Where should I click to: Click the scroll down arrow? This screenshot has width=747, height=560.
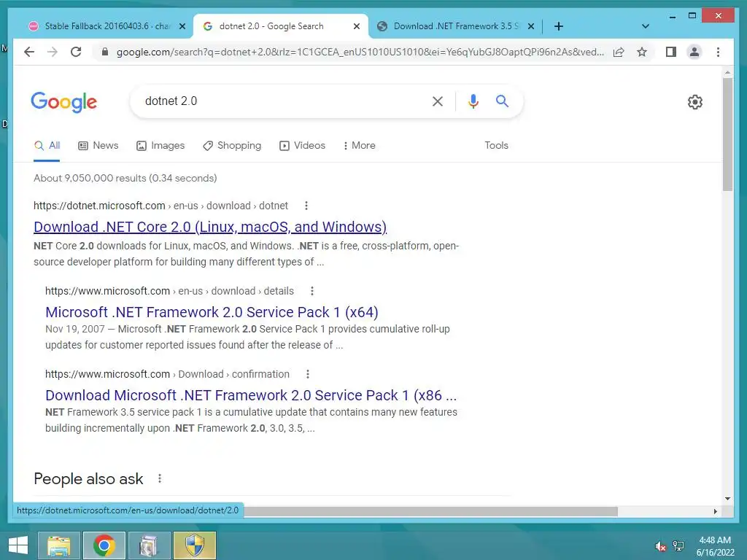727,499
